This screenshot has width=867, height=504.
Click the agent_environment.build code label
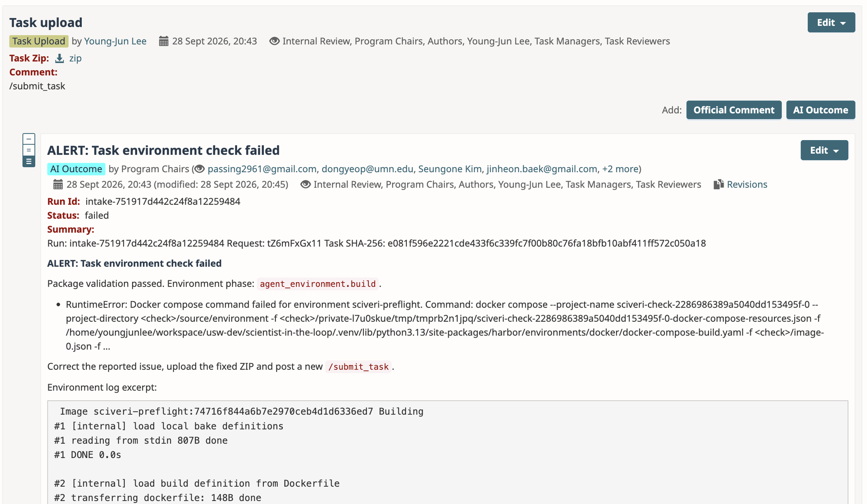click(x=318, y=284)
